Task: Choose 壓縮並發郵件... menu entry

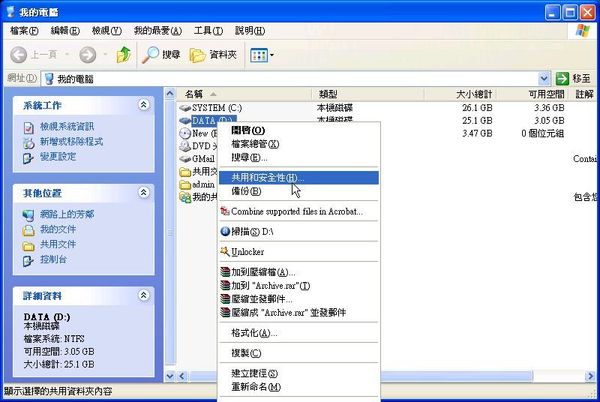Action: (x=299, y=299)
